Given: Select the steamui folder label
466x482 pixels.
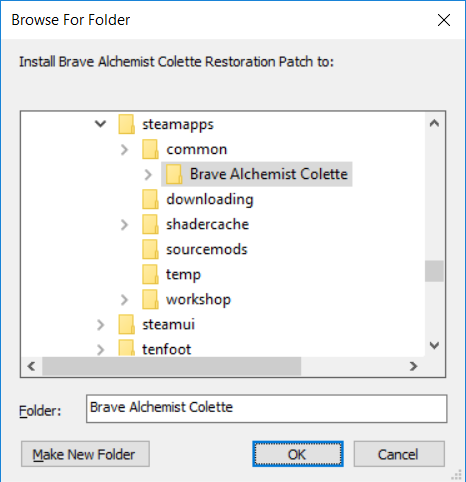Looking at the screenshot, I should tap(169, 324).
